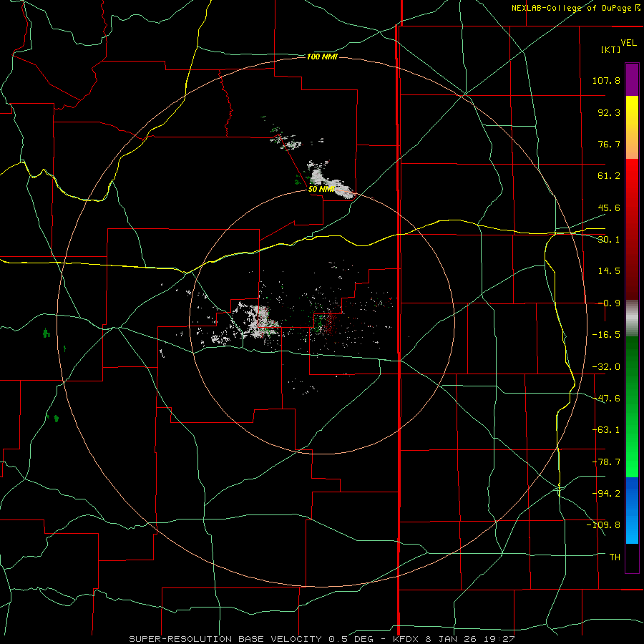Image resolution: width=644 pixels, height=644 pixels.
Task: Click the purple segment of color bar
Action: (x=632, y=79)
